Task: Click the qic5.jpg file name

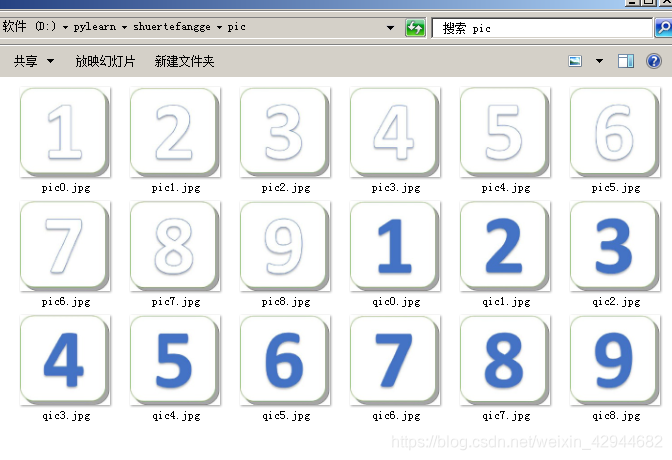Action: point(286,416)
